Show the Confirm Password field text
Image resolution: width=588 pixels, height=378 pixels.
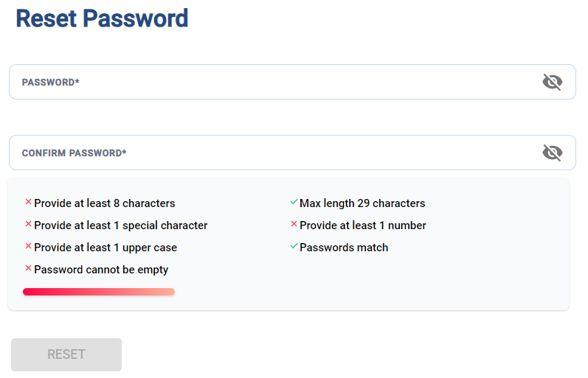(552, 153)
